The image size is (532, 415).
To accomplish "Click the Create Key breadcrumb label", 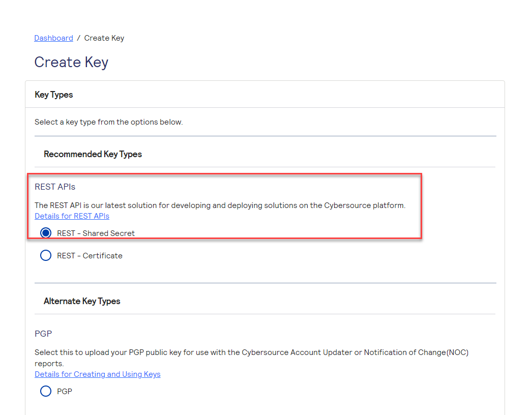I will pyautogui.click(x=104, y=38).
